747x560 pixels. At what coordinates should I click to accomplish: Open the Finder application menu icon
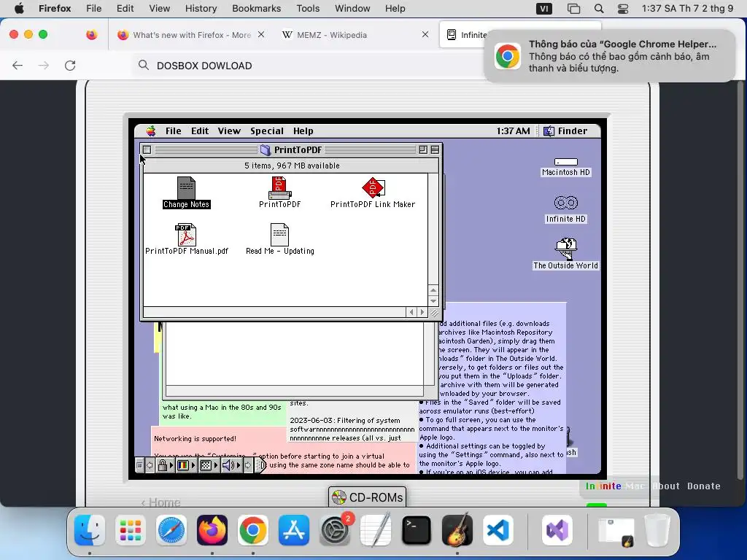point(549,131)
